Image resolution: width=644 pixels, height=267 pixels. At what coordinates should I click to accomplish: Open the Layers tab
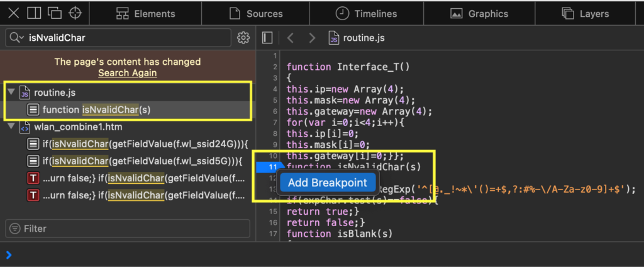coord(585,14)
